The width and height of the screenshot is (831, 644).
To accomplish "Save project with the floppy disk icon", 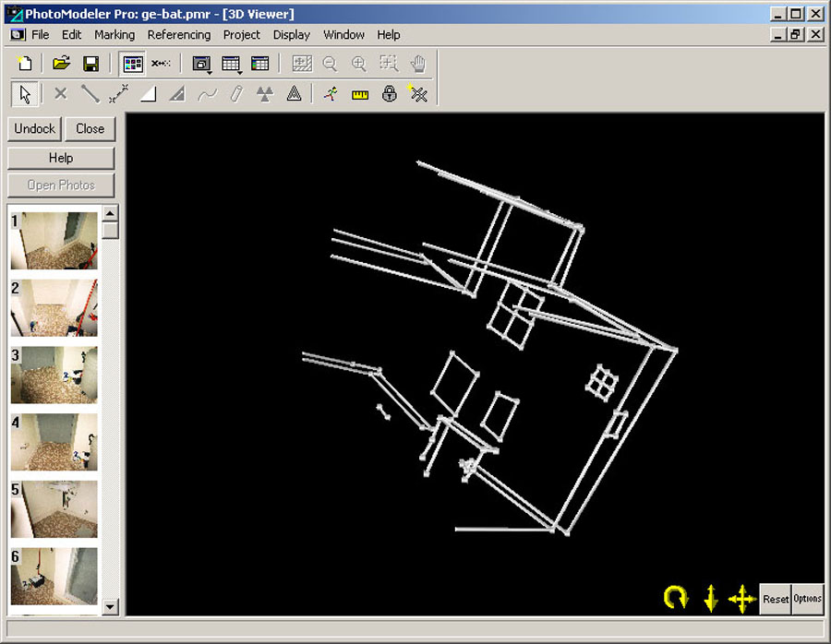I will pyautogui.click(x=91, y=64).
